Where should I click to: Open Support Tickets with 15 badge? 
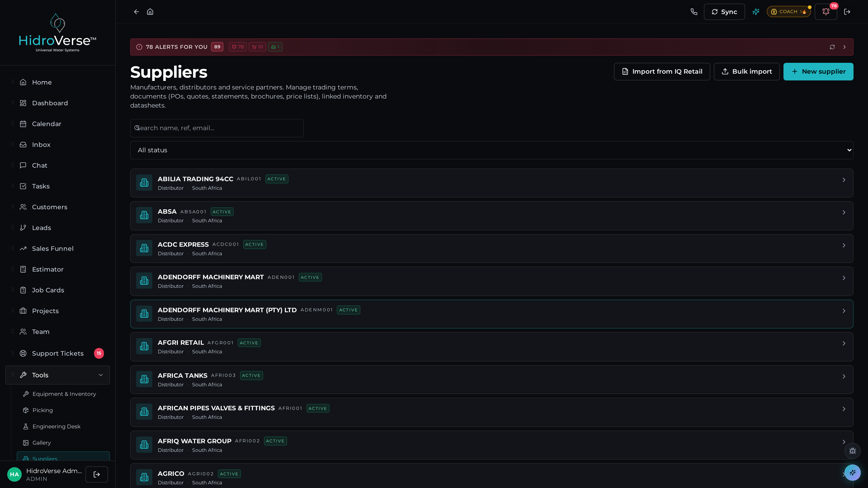(x=58, y=353)
